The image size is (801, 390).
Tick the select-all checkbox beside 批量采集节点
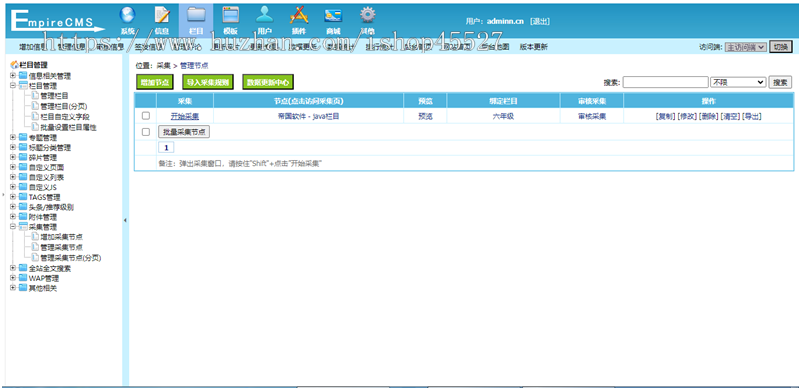click(x=146, y=132)
